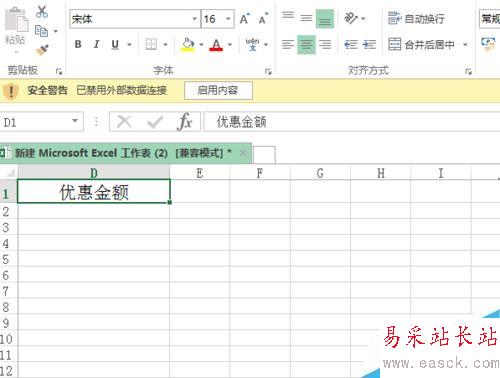Toggle center horizontal alignment
The width and height of the screenshot is (500, 378).
306,44
